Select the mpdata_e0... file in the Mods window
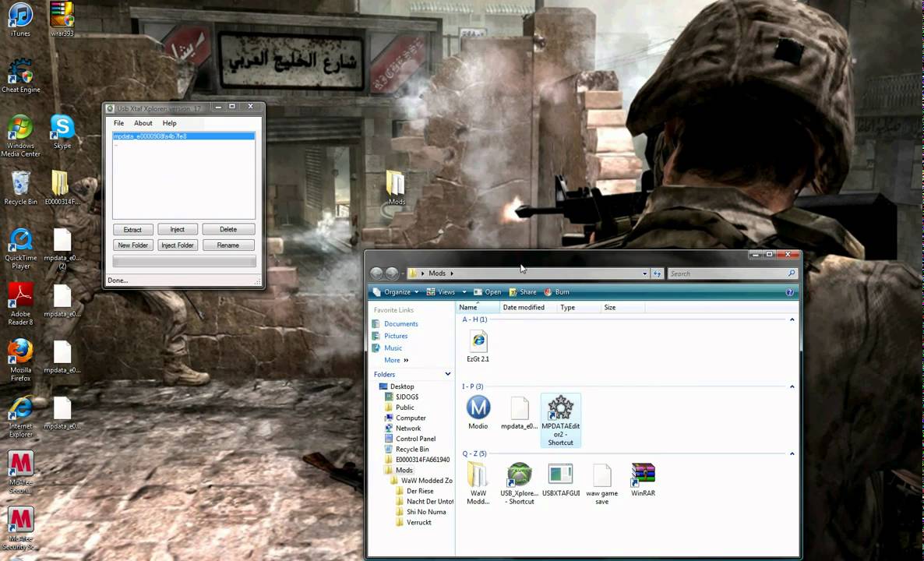Screen dimensions: 924x561 519,412
